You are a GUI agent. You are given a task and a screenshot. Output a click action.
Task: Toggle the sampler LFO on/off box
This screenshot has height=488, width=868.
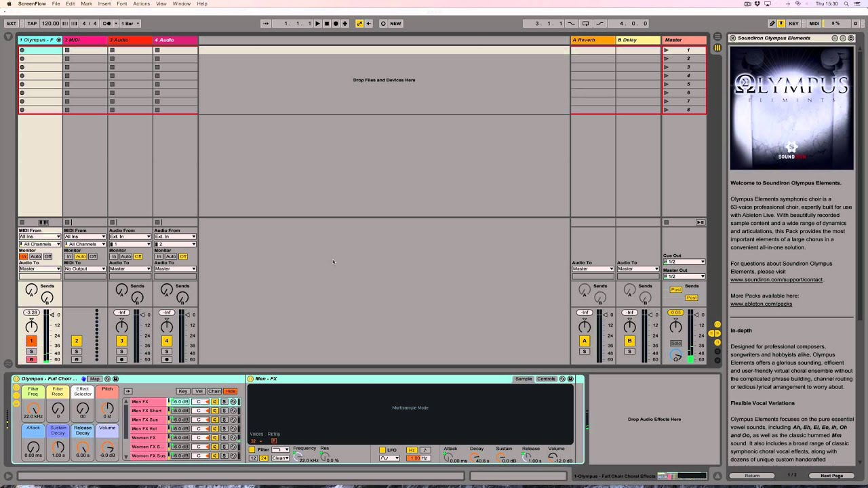382,450
